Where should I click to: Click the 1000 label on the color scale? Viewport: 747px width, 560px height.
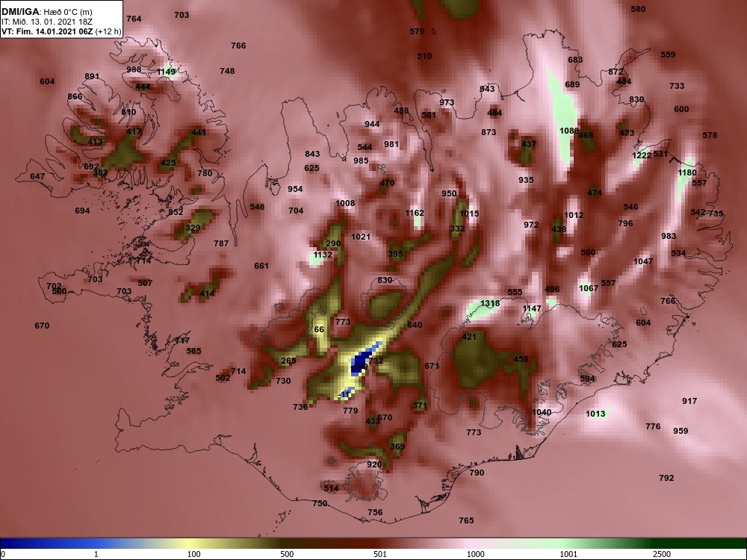click(476, 554)
